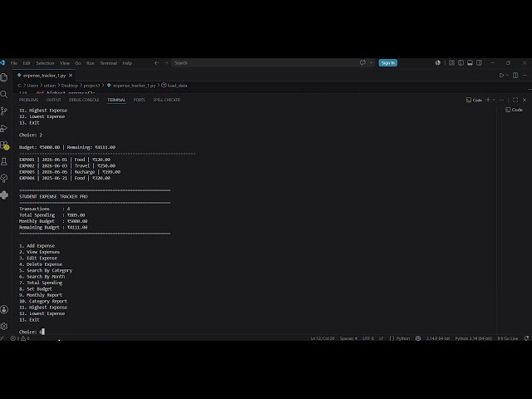
Task: Click Python 3.14 (64-bit) interpreter selector
Action: (473, 338)
